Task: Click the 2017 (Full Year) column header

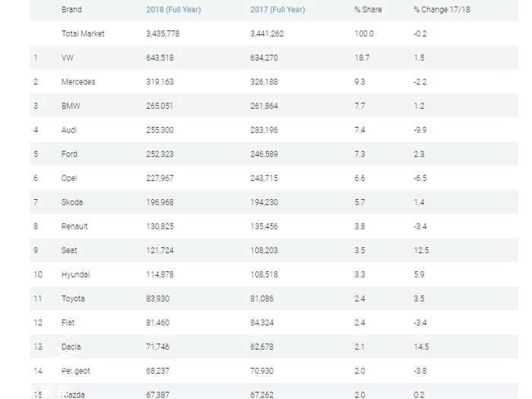Action: tap(277, 10)
